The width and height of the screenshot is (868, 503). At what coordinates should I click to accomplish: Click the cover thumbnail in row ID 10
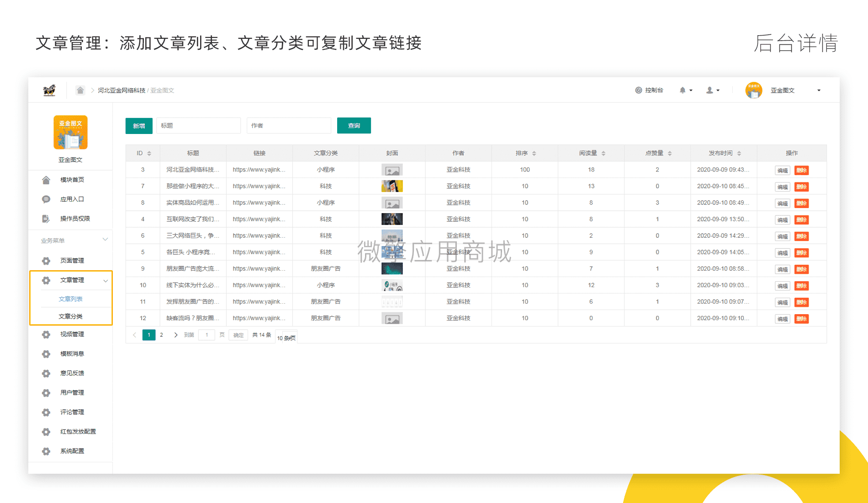pos(392,285)
